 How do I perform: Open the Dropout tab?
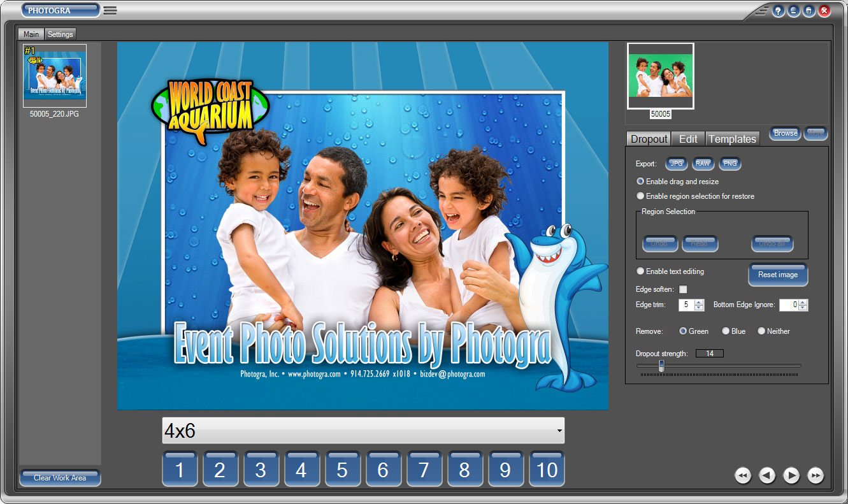coord(649,139)
